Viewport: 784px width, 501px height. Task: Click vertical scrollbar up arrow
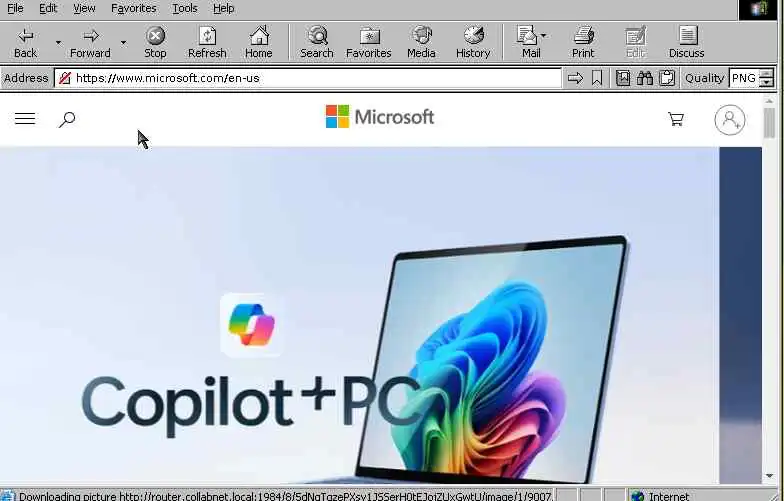tap(769, 102)
